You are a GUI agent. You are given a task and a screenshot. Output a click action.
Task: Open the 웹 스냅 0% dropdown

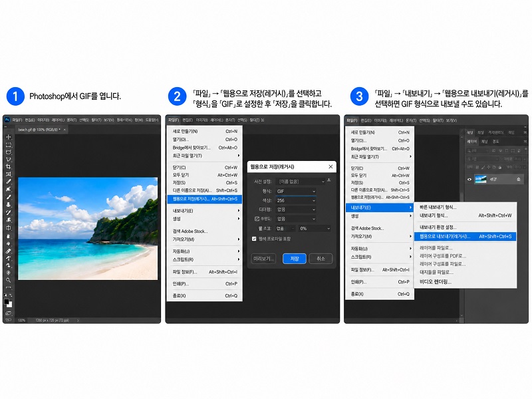[x=315, y=228]
